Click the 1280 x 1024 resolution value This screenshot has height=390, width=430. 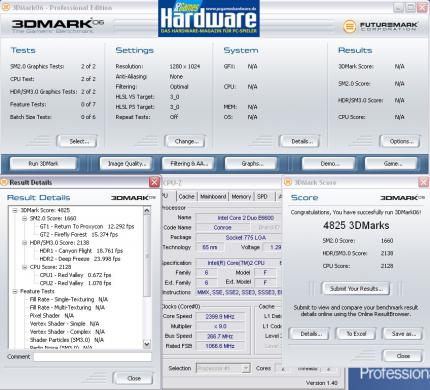click(185, 66)
